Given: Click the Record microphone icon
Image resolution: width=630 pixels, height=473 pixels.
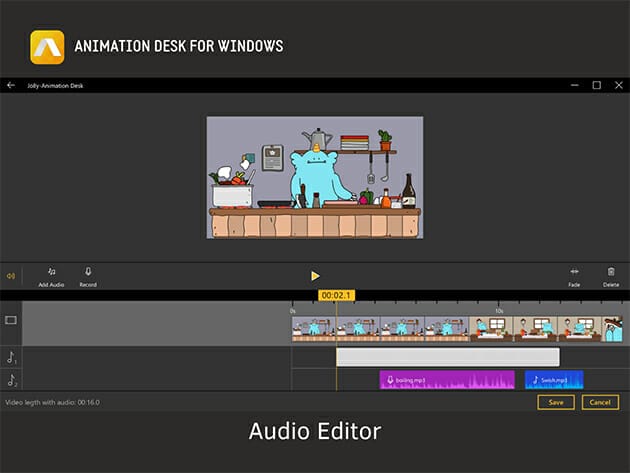Looking at the screenshot, I should tap(88, 271).
